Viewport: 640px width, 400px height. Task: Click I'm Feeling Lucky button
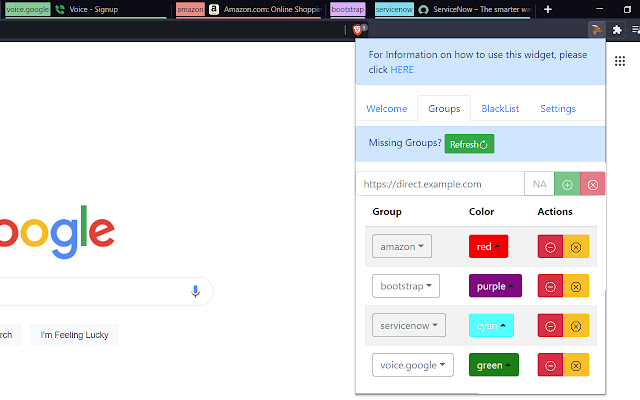[74, 335]
